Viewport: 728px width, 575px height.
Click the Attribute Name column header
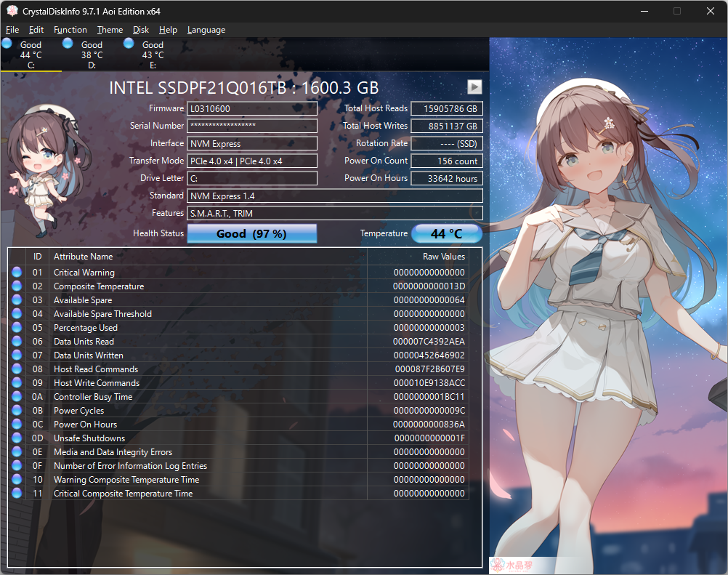(208, 257)
